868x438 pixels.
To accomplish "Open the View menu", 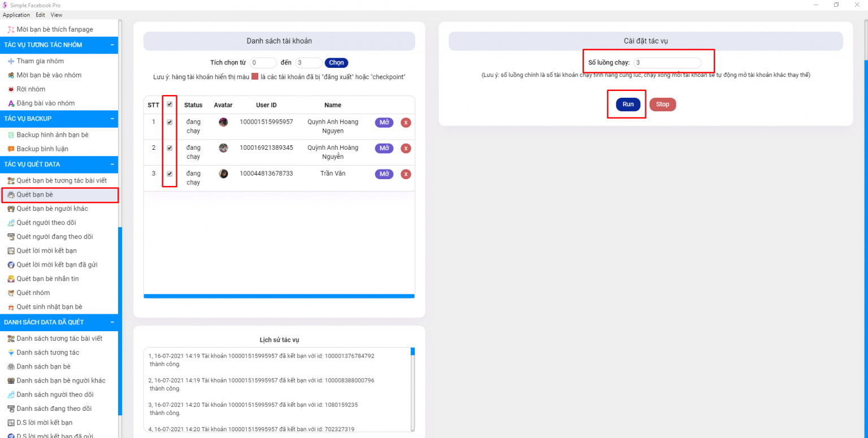I will [x=56, y=15].
